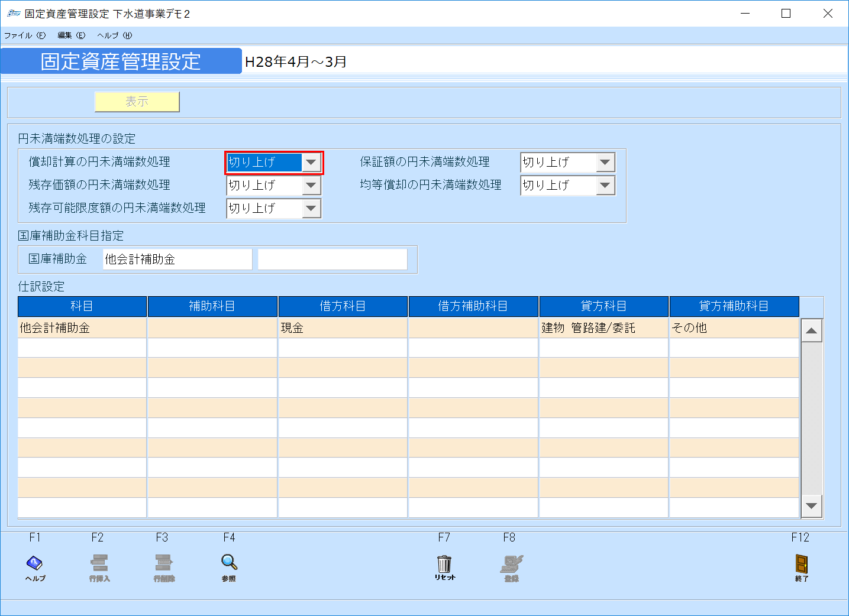Open the 保証額の円未満端数処理 dropdown

coord(605,162)
